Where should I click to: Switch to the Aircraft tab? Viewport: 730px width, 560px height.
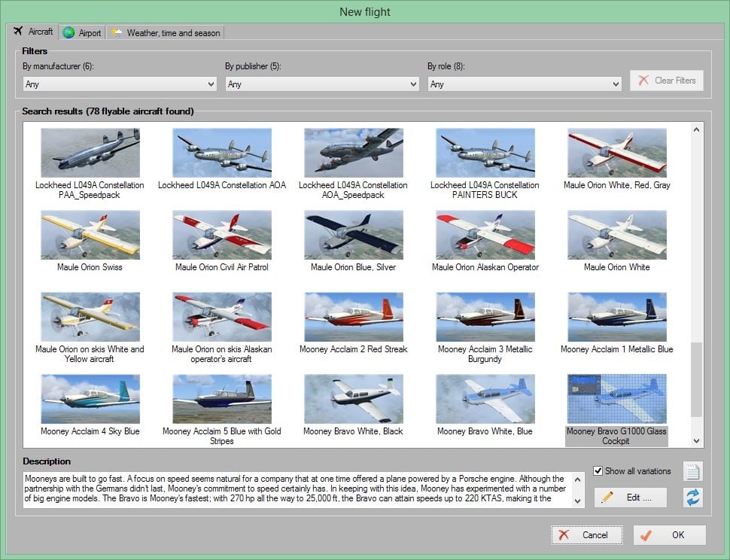click(x=34, y=32)
